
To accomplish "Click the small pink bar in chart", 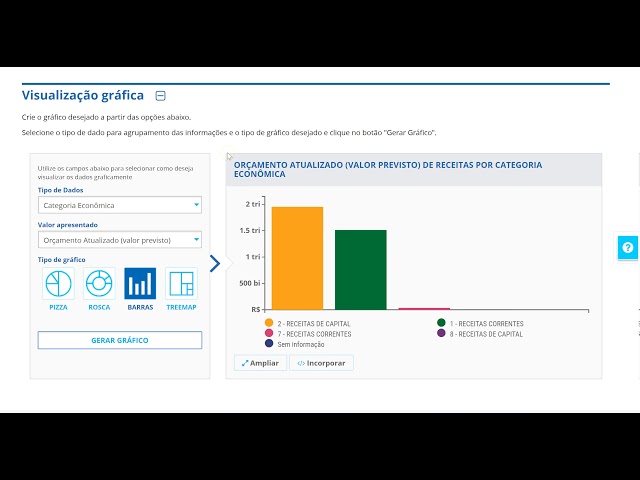I will (x=424, y=309).
